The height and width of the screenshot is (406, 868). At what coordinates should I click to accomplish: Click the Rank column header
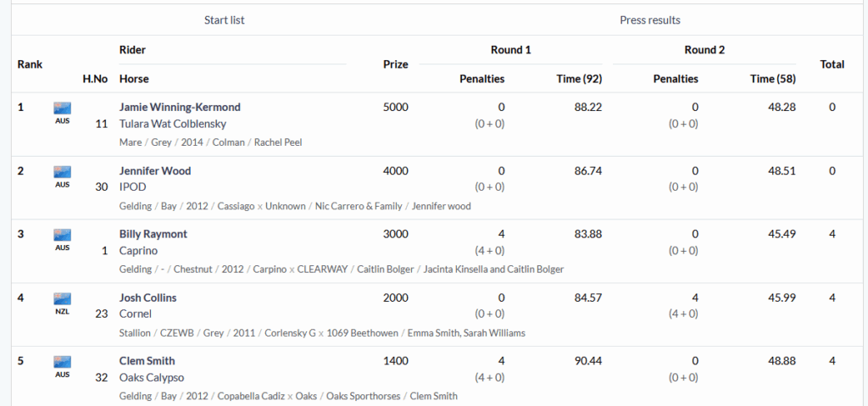click(x=30, y=64)
